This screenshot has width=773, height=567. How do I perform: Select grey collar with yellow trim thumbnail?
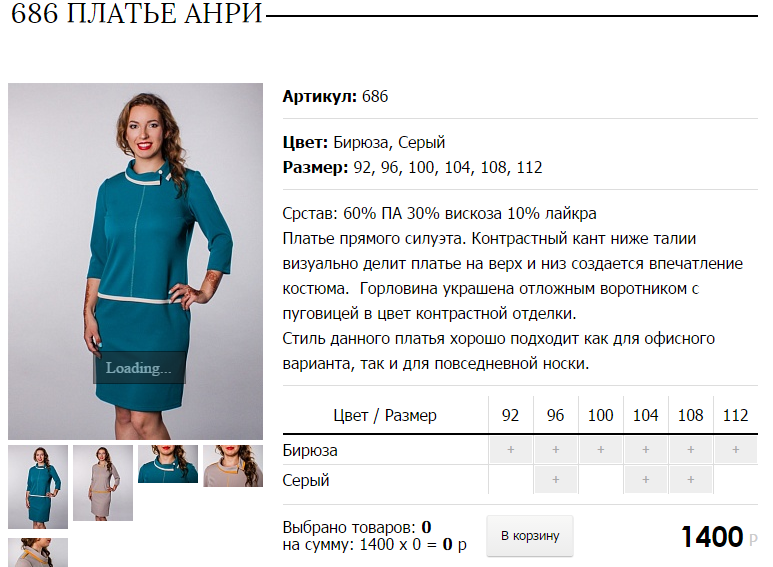tap(233, 466)
